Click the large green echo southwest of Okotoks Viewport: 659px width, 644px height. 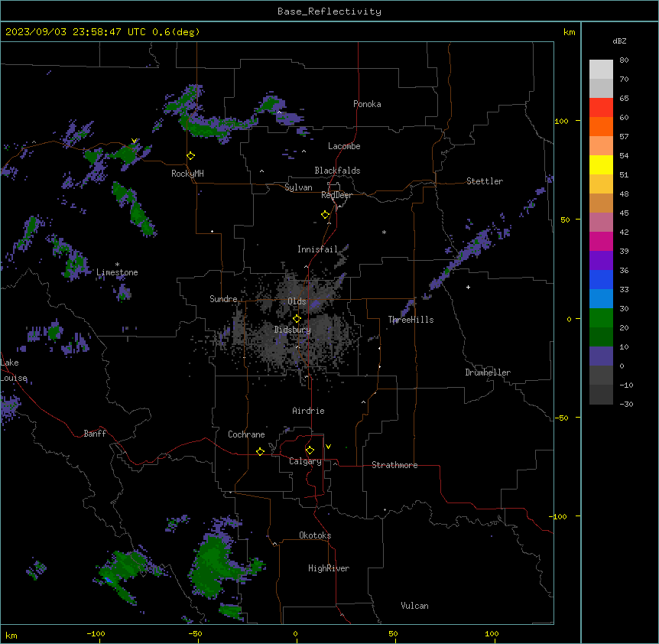(x=213, y=565)
